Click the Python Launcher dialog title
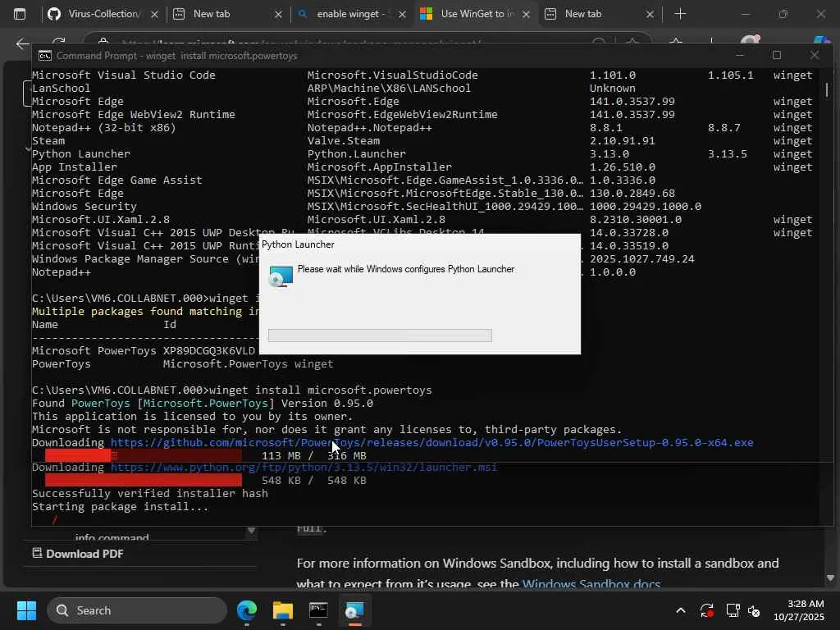Screen dimensions: 840x630 point(298,244)
